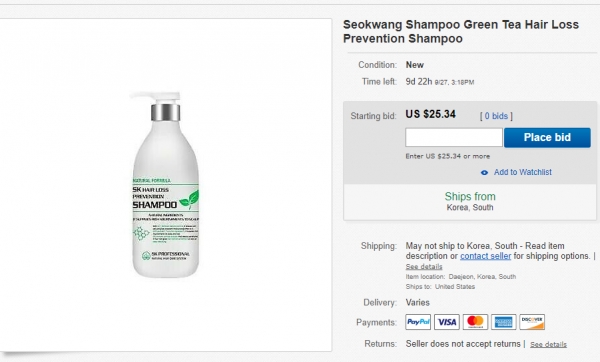Image resolution: width=600 pixels, height=362 pixels.
Task: Add the item to Watchlist
Action: (x=523, y=172)
